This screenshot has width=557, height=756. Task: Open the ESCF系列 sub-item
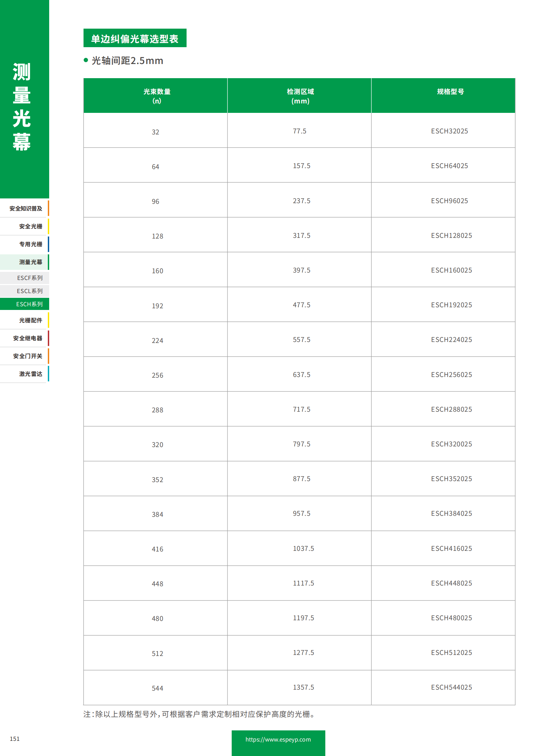(x=30, y=278)
